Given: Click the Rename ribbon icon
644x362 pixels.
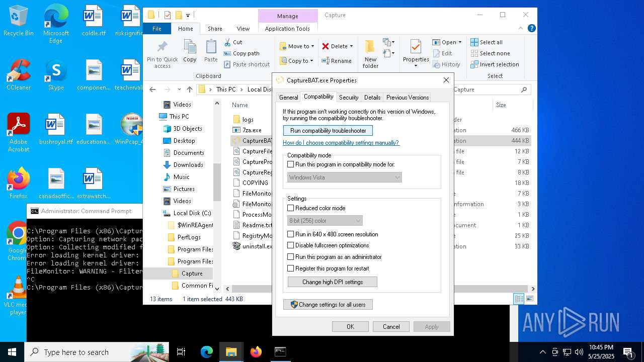Looking at the screenshot, I should (x=337, y=61).
